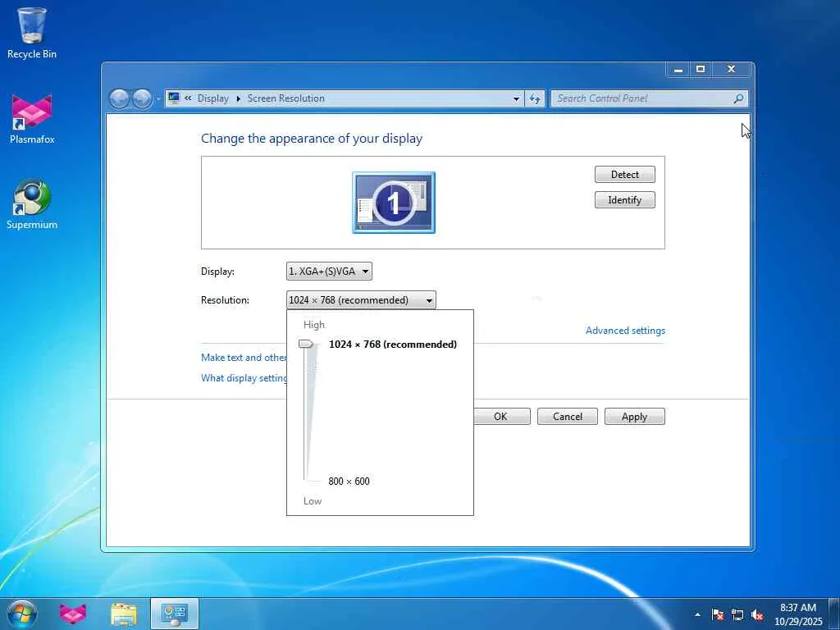840x630 pixels.
Task: Open the clock showing 8:37 AM
Action: click(798, 614)
